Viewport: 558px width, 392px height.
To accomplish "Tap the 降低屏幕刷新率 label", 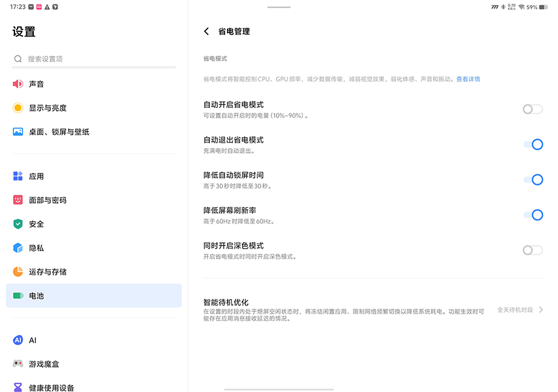I will pyautogui.click(x=229, y=210).
